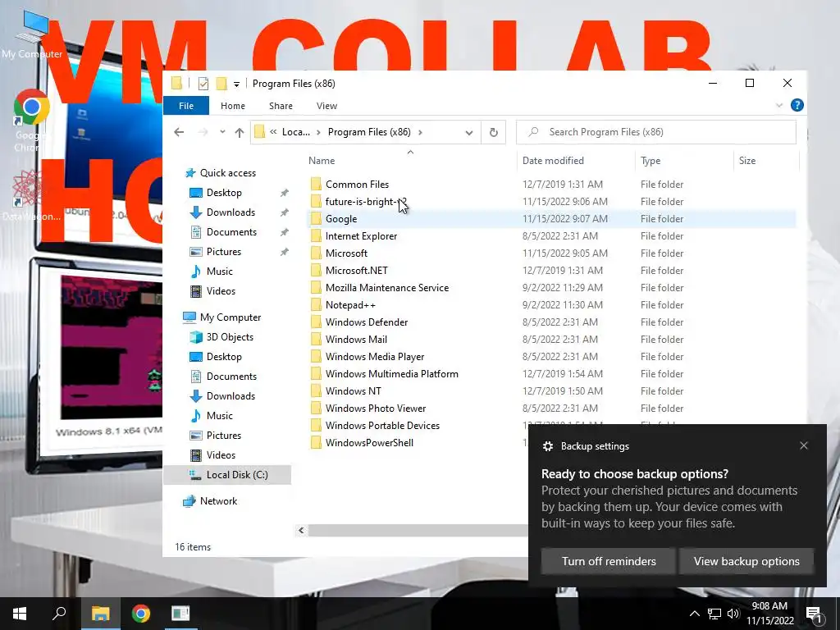
Task: Go back with the Back arrow
Action: 179,132
